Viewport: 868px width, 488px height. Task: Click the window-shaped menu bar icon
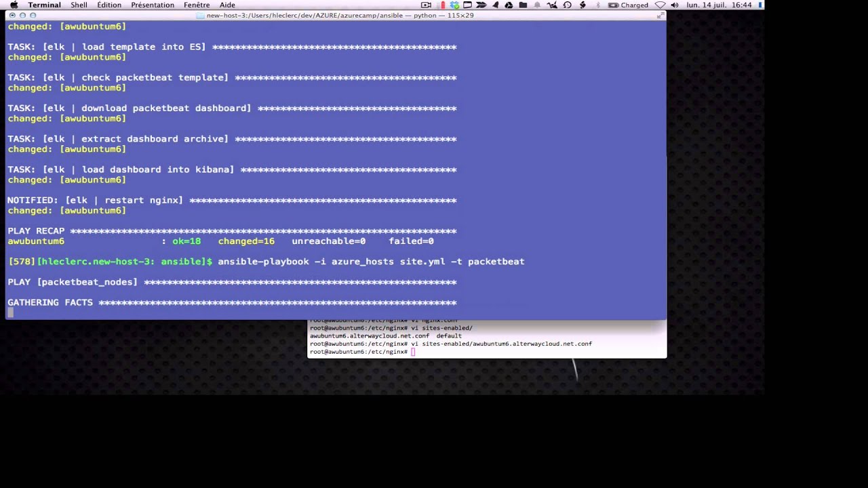467,5
